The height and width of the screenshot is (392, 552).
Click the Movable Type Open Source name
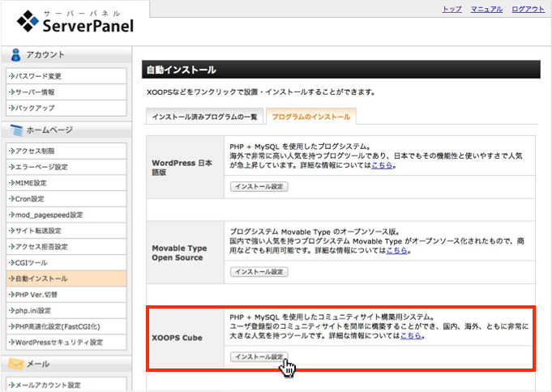coord(179,253)
